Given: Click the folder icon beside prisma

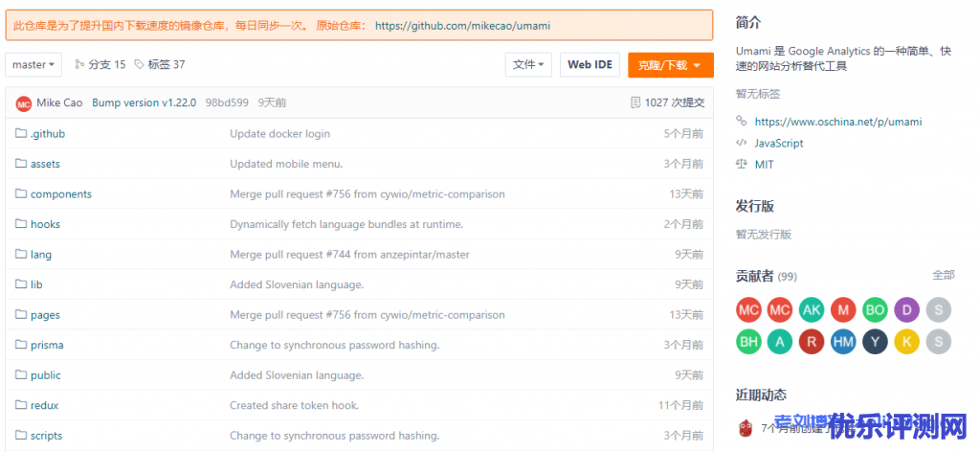Looking at the screenshot, I should coord(21,345).
